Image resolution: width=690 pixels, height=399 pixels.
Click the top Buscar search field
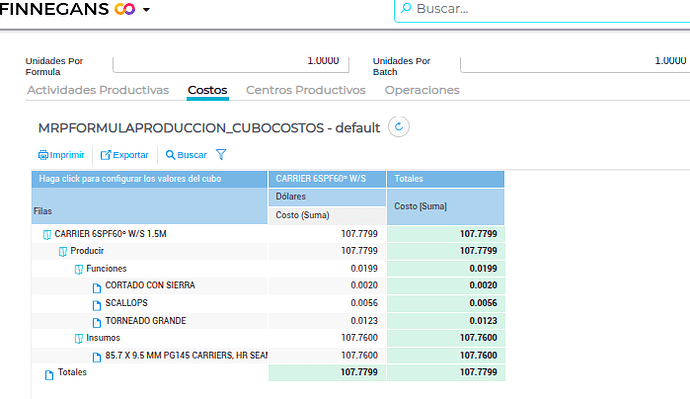[x=542, y=10]
